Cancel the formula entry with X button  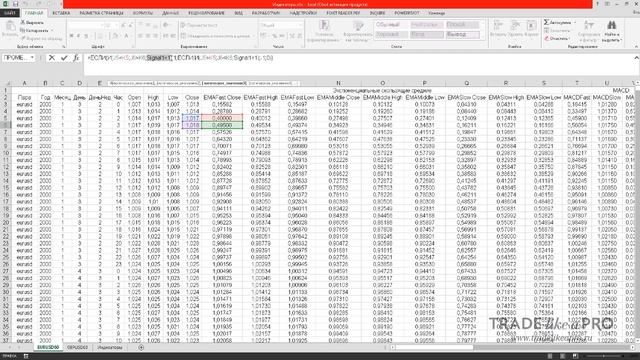[52, 58]
